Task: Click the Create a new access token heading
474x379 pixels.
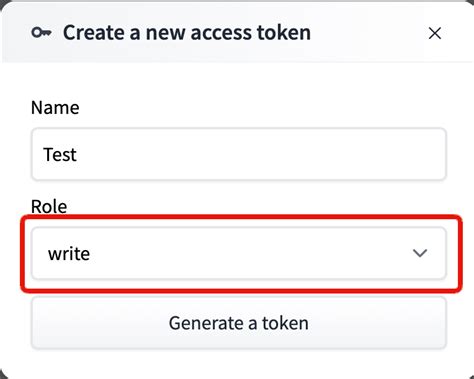Action: [187, 33]
